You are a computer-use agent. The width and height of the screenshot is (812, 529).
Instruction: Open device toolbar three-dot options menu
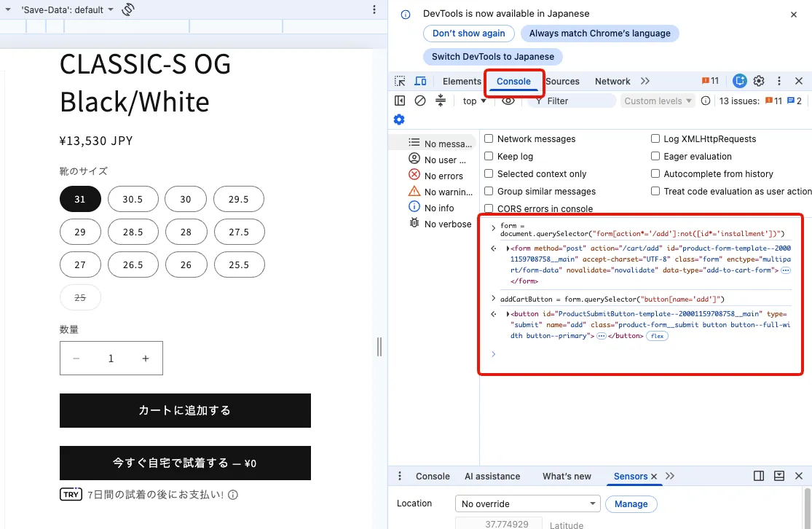tap(374, 9)
